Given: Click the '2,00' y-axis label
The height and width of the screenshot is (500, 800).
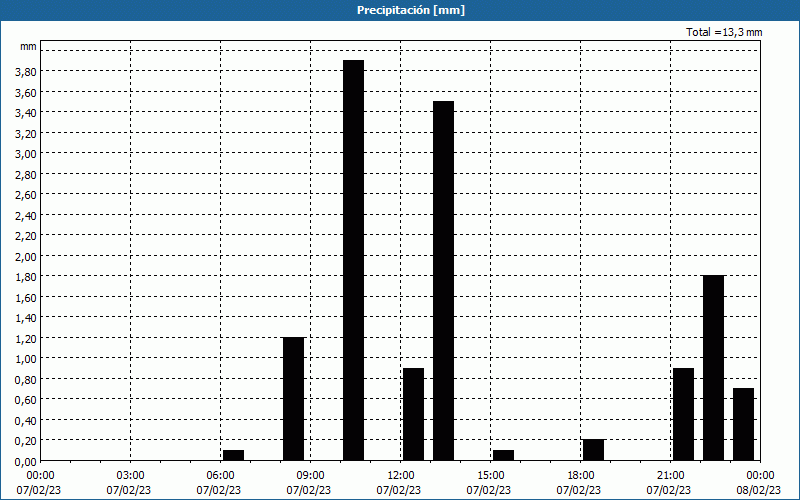Looking at the screenshot, I should [x=26, y=256].
